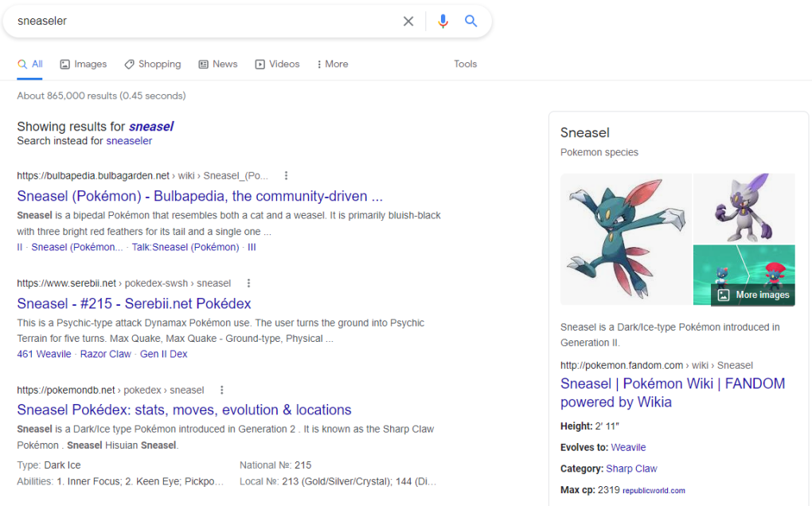The image size is (812, 506).
Task: Open the three-dot menu beside the Bulbapedia result
Action: click(x=286, y=176)
